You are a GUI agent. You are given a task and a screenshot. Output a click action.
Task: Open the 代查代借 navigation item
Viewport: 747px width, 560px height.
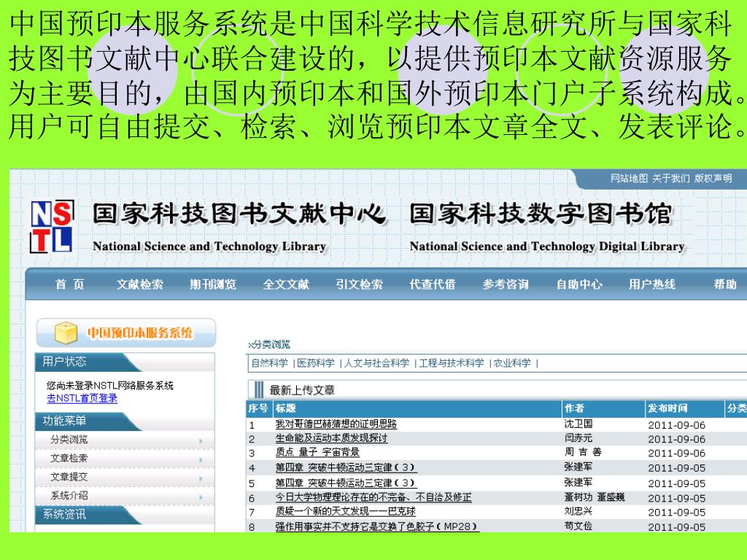pos(433,284)
